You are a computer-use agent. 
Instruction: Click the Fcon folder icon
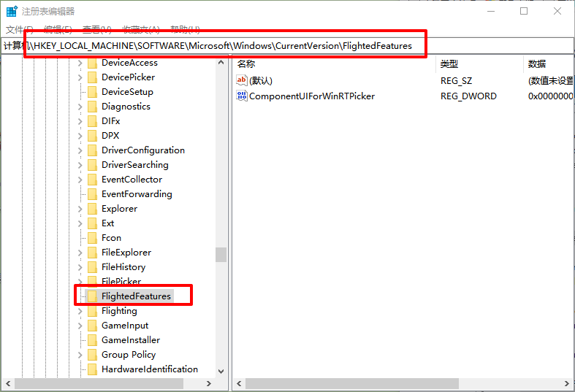point(92,238)
